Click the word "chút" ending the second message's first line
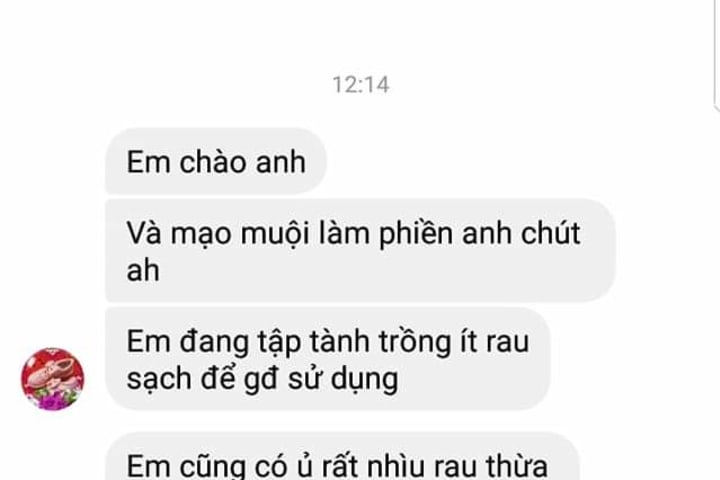The height and width of the screenshot is (480, 720). 551,233
